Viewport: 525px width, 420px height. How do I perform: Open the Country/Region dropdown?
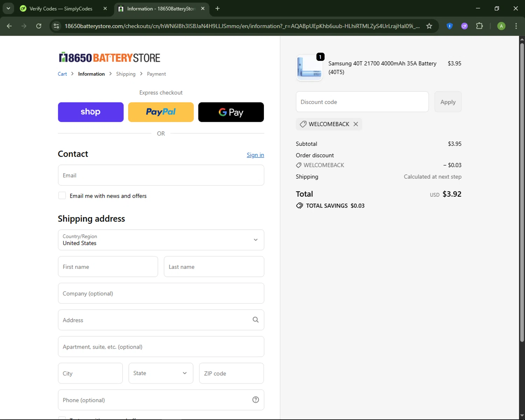161,240
